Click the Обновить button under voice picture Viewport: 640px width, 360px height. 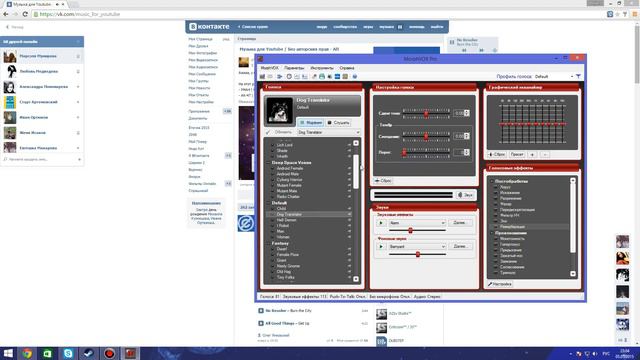click(280, 132)
